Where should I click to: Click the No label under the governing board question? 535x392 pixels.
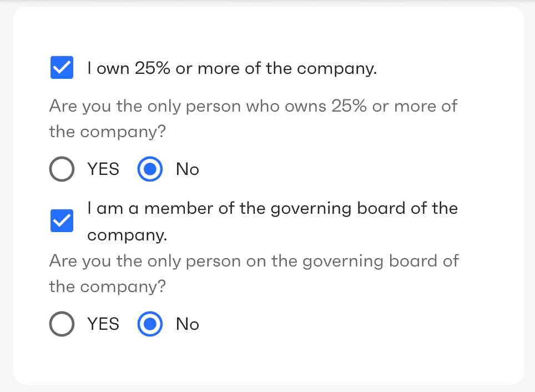point(188,324)
